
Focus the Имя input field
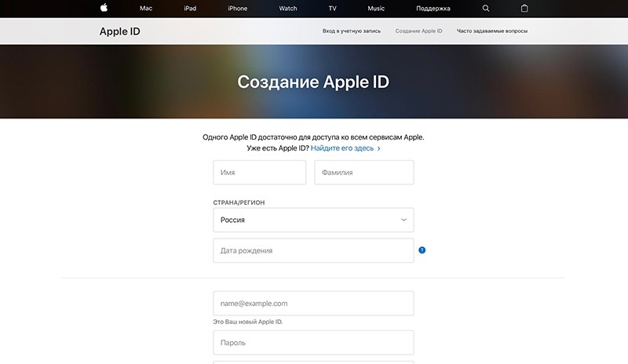tap(260, 173)
